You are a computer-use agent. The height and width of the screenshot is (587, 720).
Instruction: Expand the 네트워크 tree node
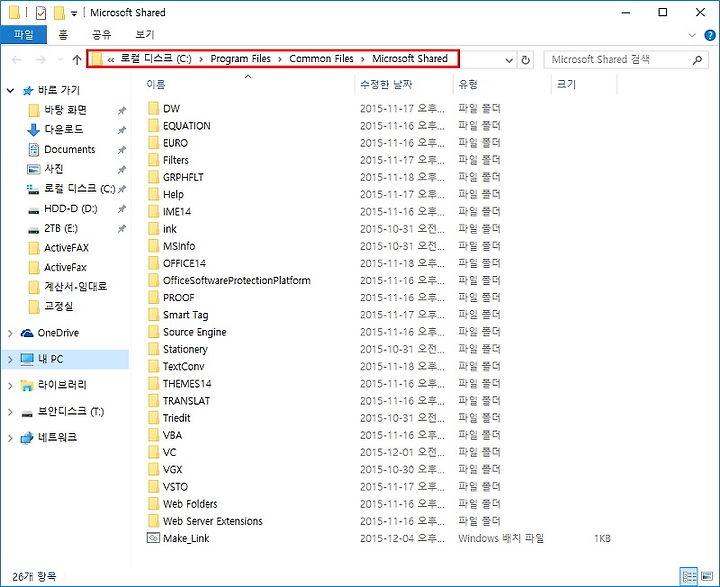pos(10,438)
